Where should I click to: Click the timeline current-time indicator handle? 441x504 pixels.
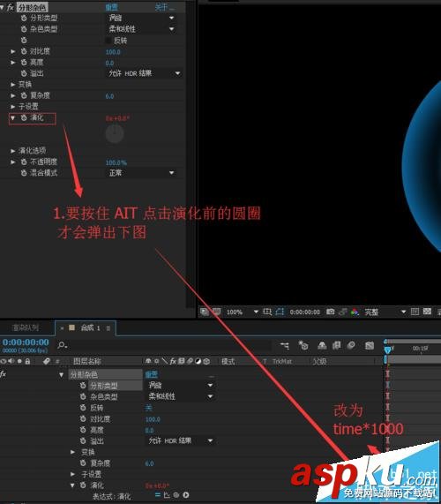[388, 350]
